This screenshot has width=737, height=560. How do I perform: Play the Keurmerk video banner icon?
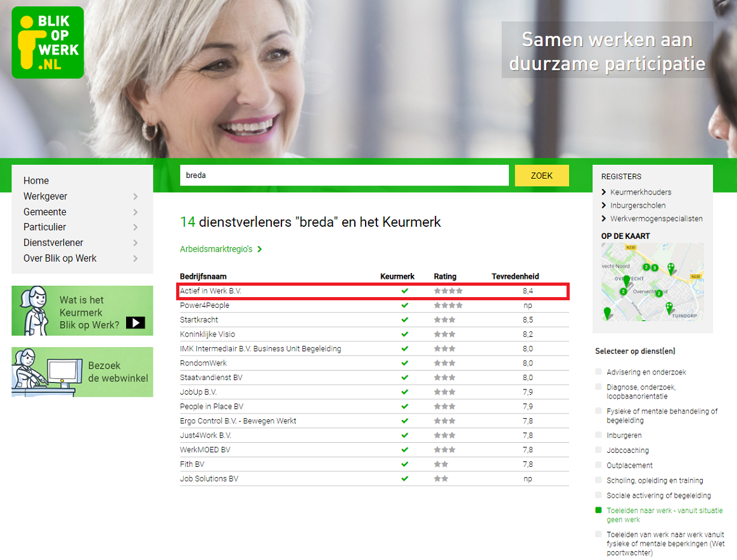coord(135,322)
